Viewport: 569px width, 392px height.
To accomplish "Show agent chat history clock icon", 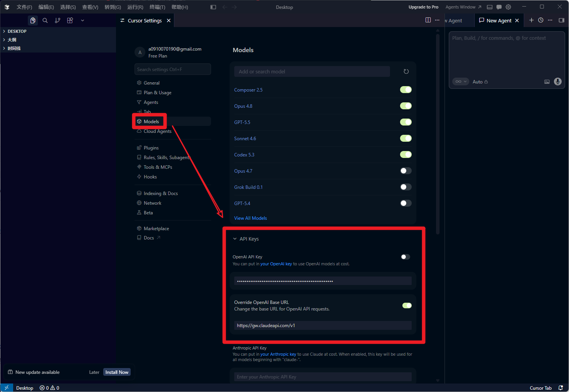I will pos(541,20).
